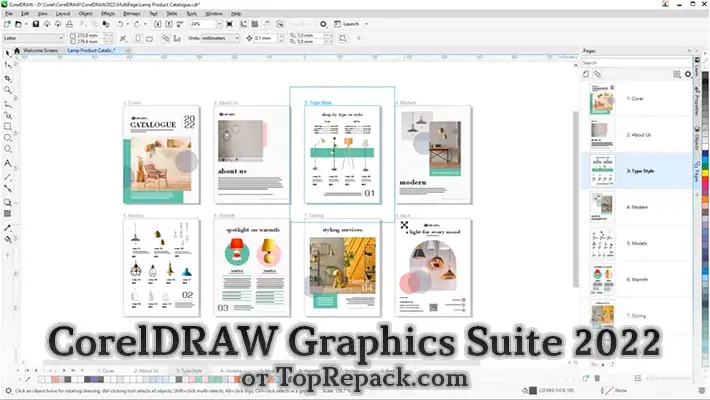
Task: Select the Pick tool in the toolbox
Action: click(7, 53)
